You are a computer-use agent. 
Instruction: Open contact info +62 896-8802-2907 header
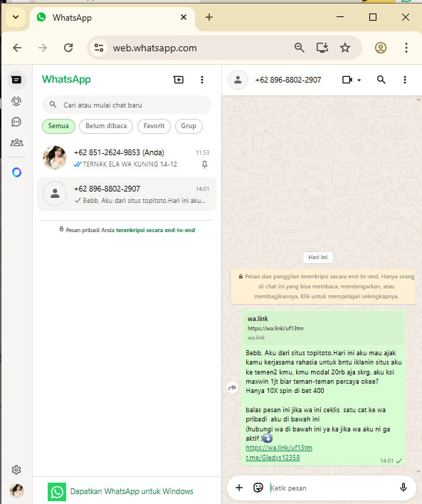tap(288, 80)
